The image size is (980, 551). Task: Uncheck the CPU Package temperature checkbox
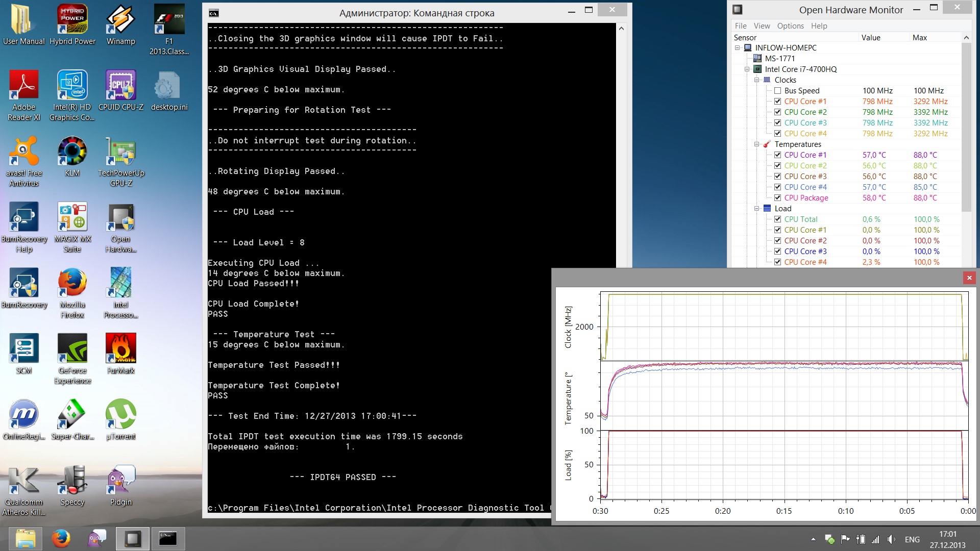[777, 198]
